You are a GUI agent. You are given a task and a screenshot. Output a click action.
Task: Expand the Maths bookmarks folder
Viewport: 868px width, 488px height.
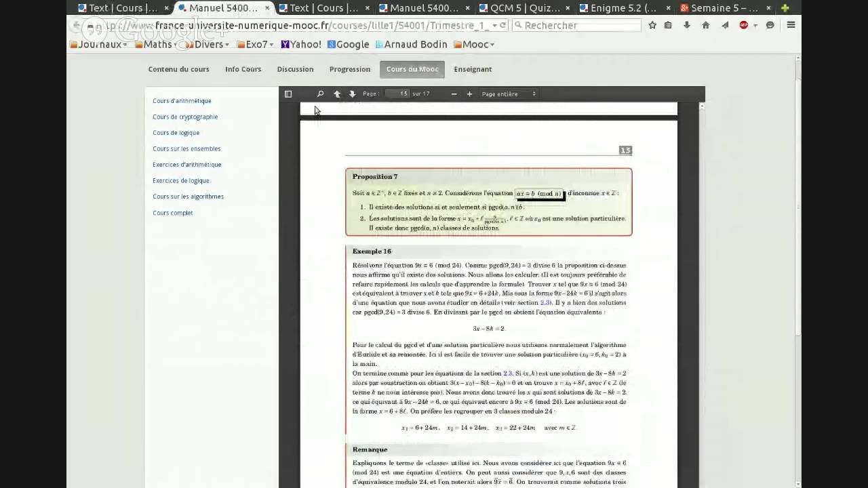pos(157,45)
